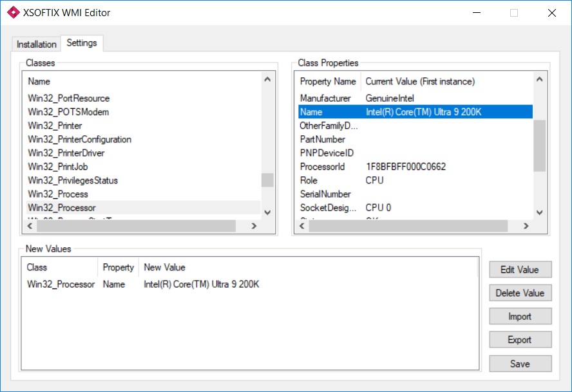This screenshot has height=392, width=572.
Task: Click the Class Properties scroll down arrow
Action: coord(540,212)
